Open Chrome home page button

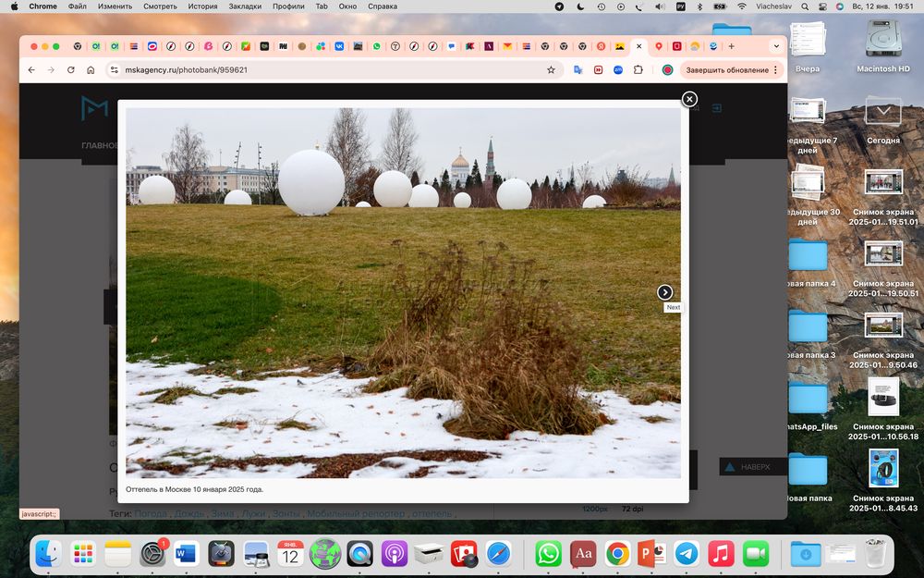pos(91,69)
